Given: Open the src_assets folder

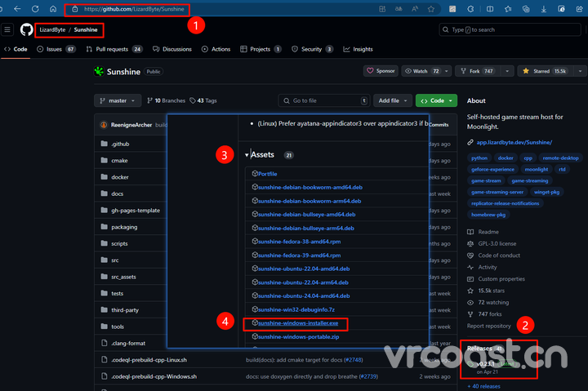Looking at the screenshot, I should pyautogui.click(x=123, y=277).
